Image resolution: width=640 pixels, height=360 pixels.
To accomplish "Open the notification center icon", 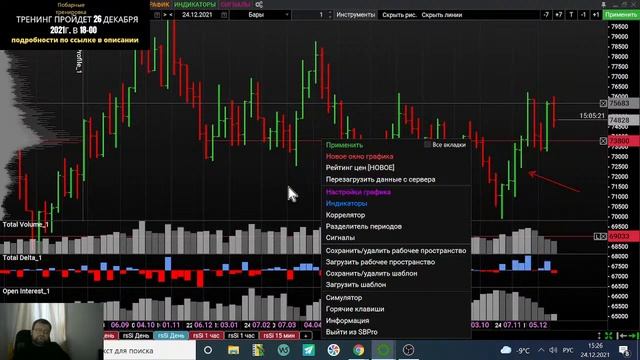I will (624, 350).
